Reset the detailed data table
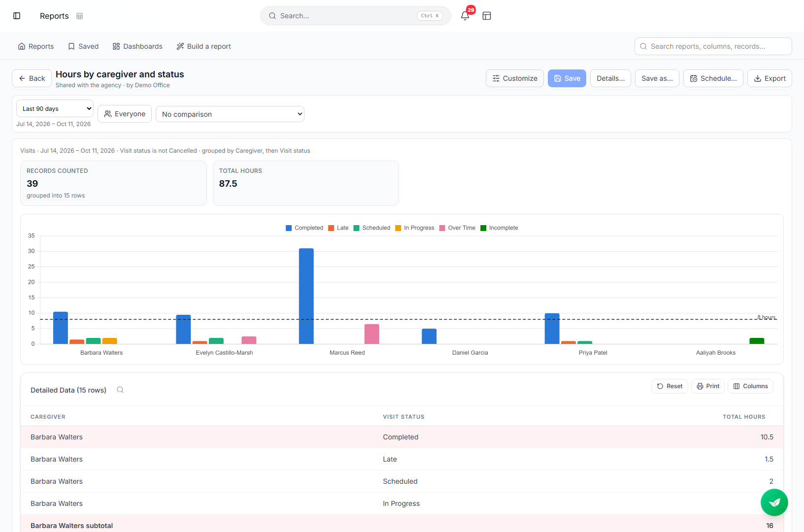This screenshot has width=804, height=532. pos(670,386)
